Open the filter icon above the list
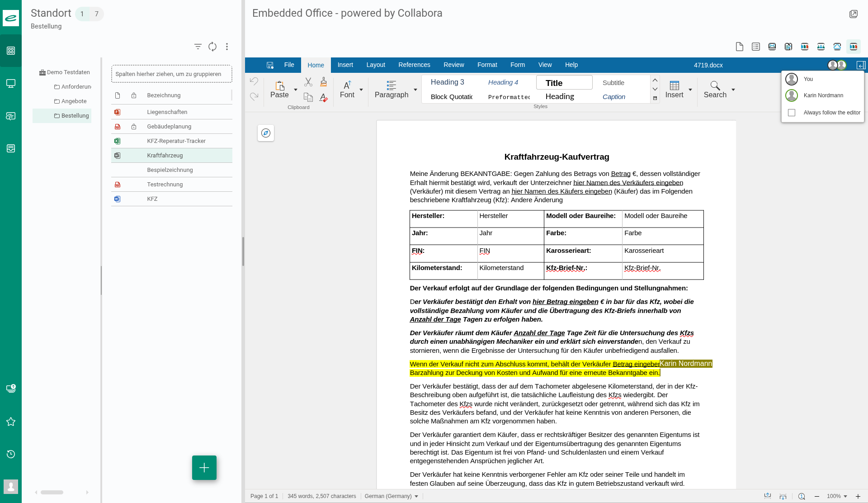Screen dimensions: 868x503 [x=198, y=47]
